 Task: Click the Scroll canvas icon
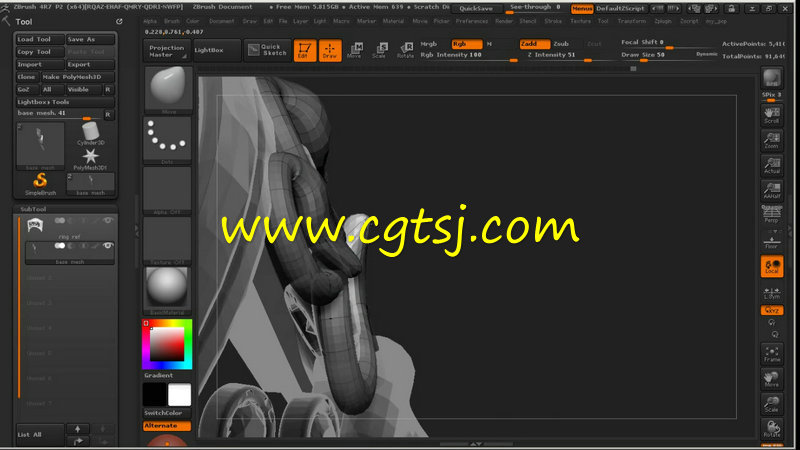click(771, 115)
